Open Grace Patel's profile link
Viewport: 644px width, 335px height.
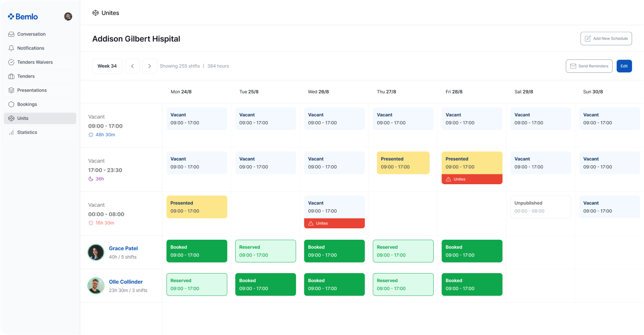point(123,249)
